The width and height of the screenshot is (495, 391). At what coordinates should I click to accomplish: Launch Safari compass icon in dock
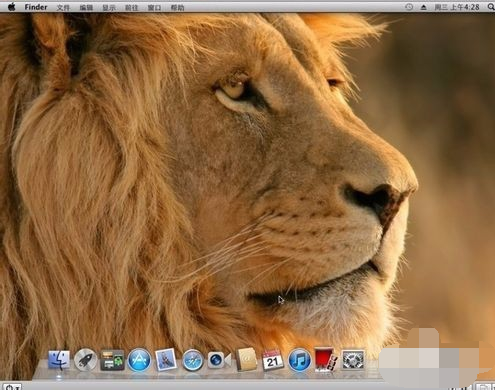193,360
